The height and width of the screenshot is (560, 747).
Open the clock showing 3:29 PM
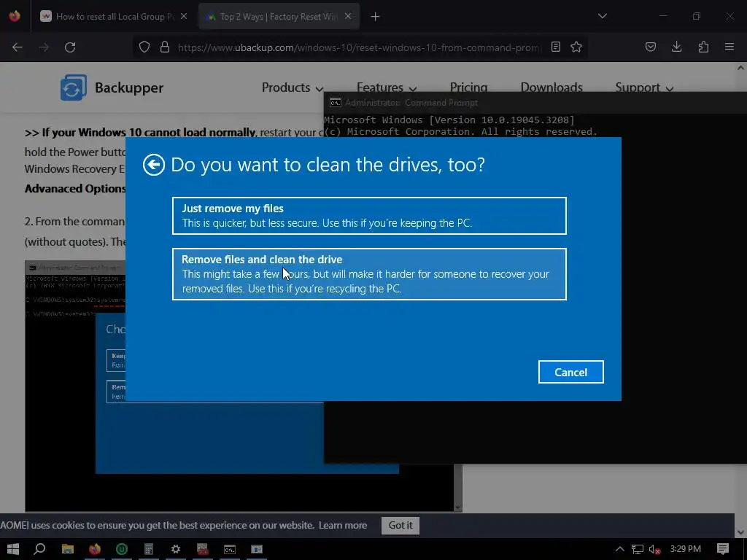click(x=685, y=549)
